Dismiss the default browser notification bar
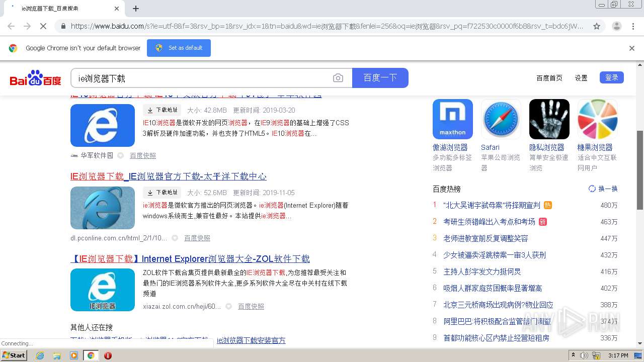The image size is (644, 362). tap(632, 48)
